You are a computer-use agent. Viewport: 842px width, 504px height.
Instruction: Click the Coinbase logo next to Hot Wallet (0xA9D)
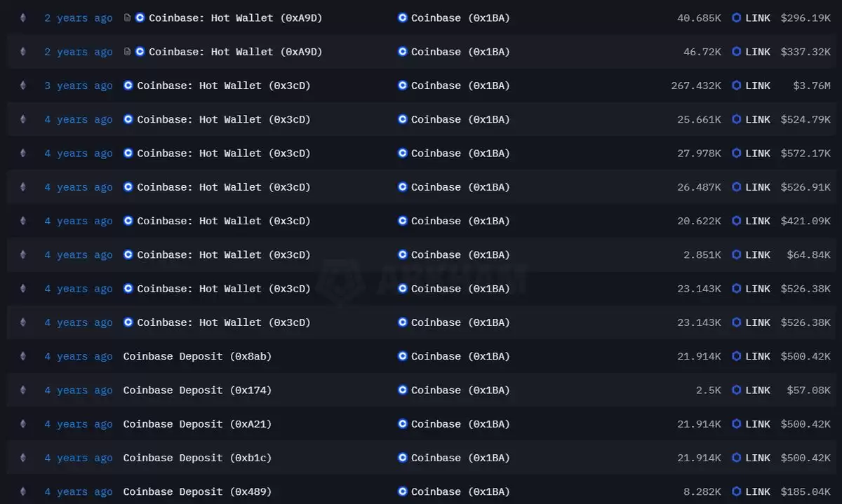pos(140,18)
